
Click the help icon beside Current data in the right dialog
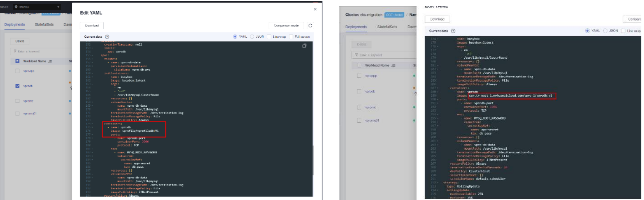pos(453,31)
